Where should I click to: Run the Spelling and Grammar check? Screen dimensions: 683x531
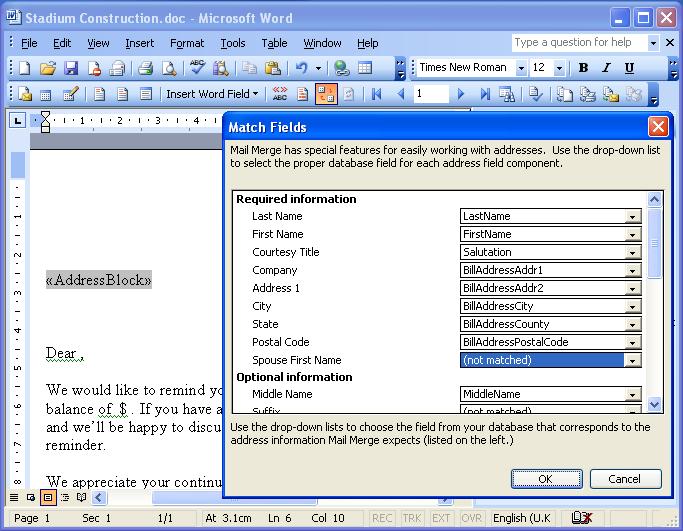pos(197,69)
